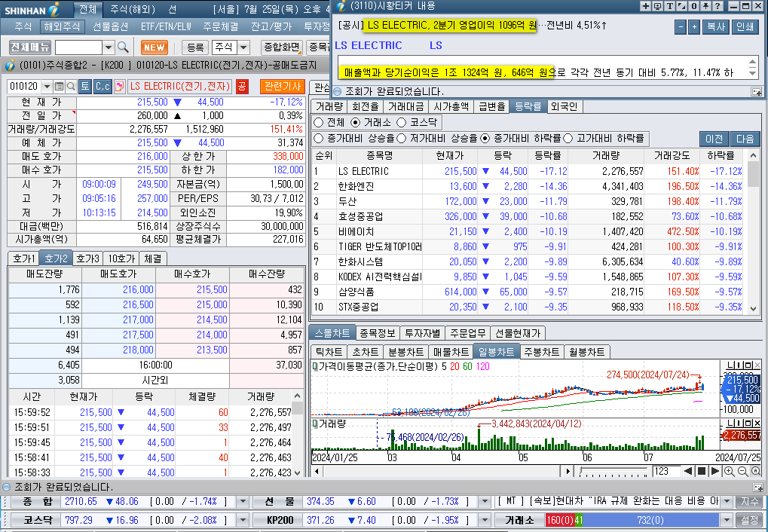
Task: Click the chart stop square button
Action: tap(702, 471)
